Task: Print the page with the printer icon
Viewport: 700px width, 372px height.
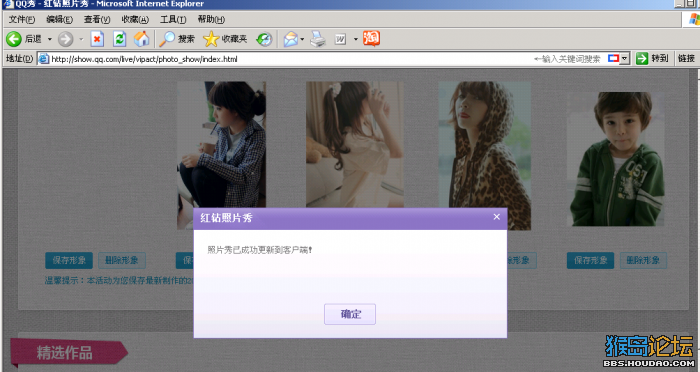Action: click(318, 39)
